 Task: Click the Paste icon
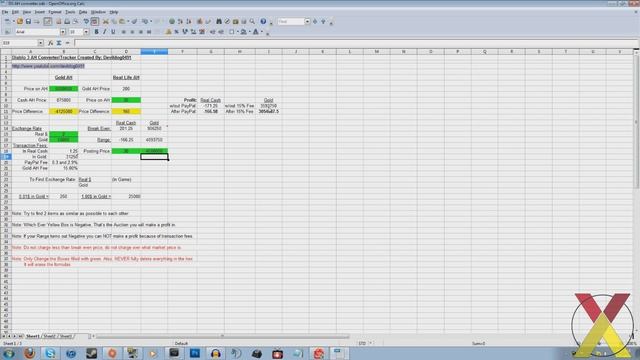122,21
